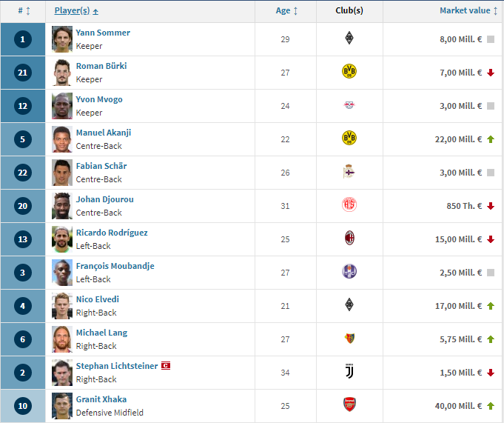Screen dimensions: 504x423
Task: Open RB Leipzig logo next to Yvon Mvogo
Action: pyautogui.click(x=349, y=105)
